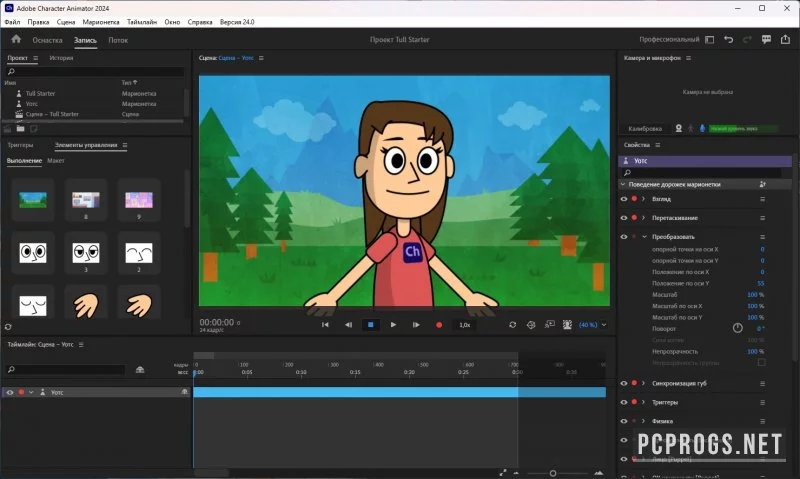This screenshot has width=800, height=479.
Task: Toggle the transparent background icon below the stage
Action: 567,324
